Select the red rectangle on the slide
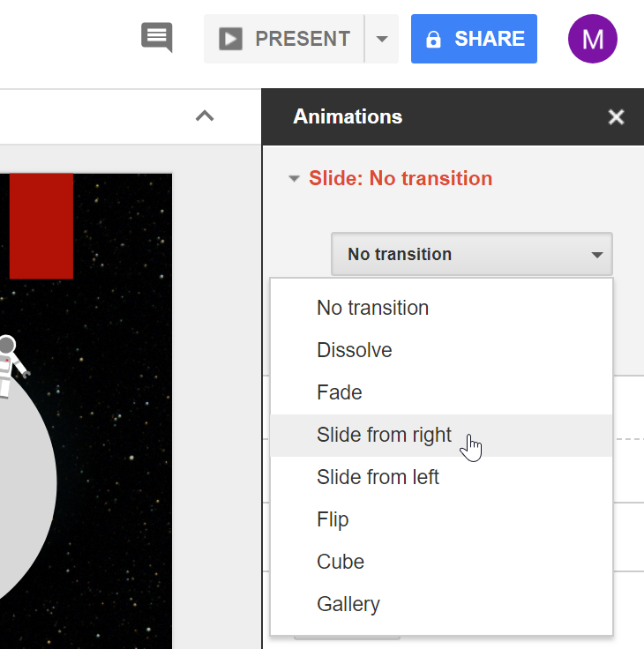 click(41, 226)
